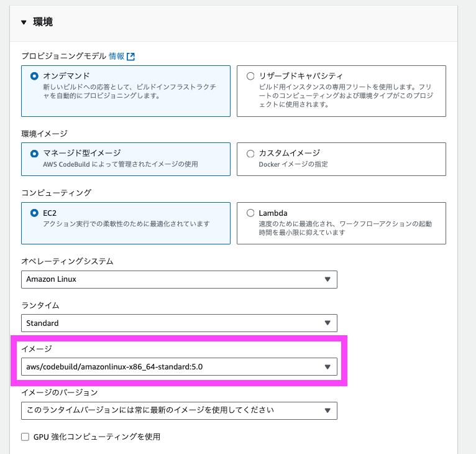Click the オペレーティングシステム label
Image resolution: width=476 pixels, height=454 pixels.
[x=67, y=261]
